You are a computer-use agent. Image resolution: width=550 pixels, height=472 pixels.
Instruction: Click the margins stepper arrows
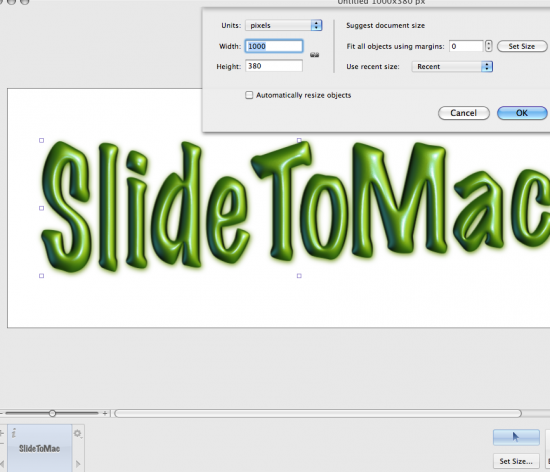[489, 46]
